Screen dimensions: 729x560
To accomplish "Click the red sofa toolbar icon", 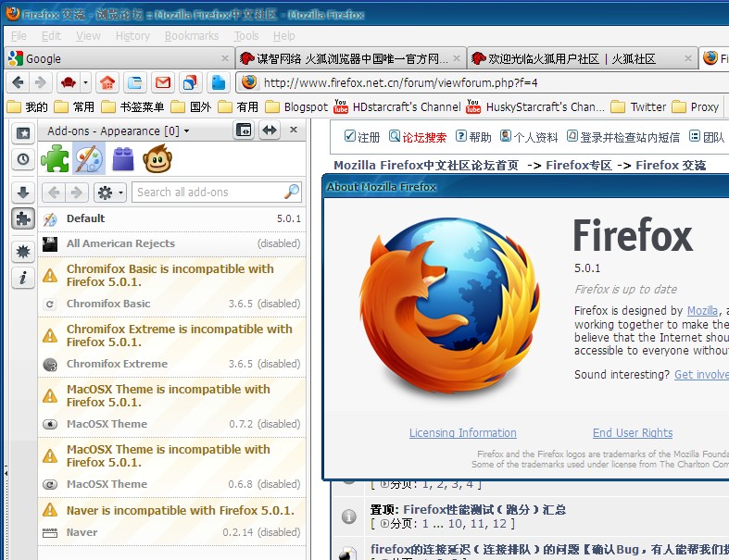I will (69, 82).
